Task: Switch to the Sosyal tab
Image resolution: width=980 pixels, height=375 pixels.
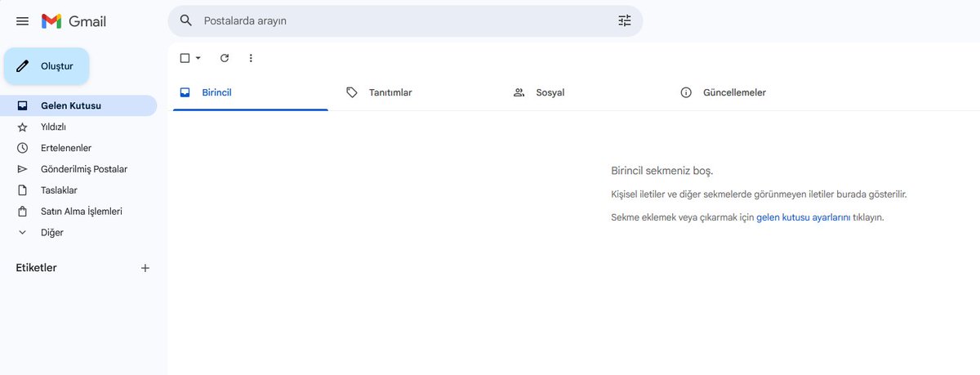Action: (584, 92)
